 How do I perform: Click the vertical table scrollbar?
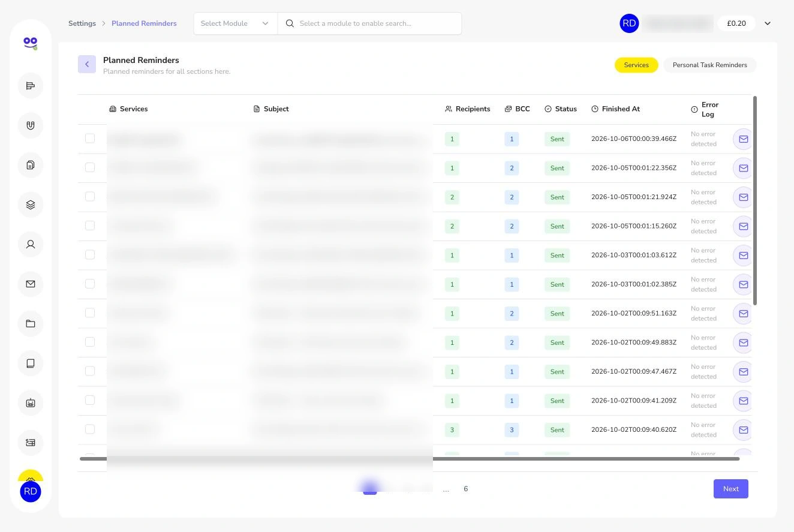click(755, 200)
